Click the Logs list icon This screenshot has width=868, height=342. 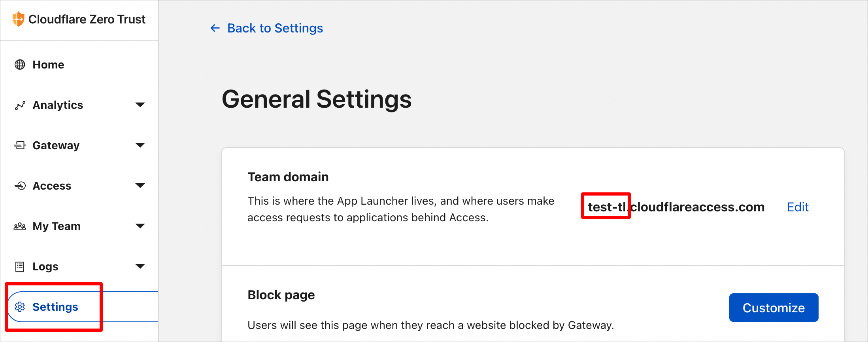click(x=20, y=267)
